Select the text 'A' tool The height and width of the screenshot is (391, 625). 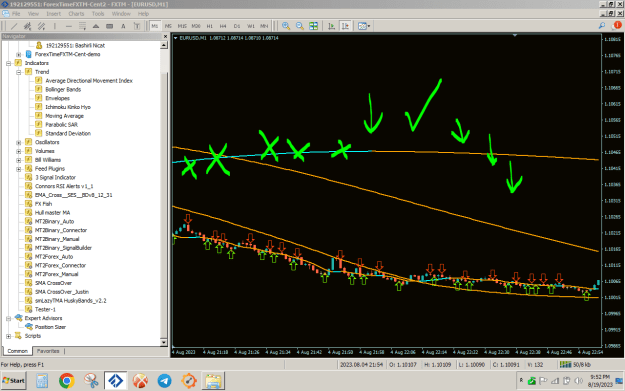(x=123, y=26)
